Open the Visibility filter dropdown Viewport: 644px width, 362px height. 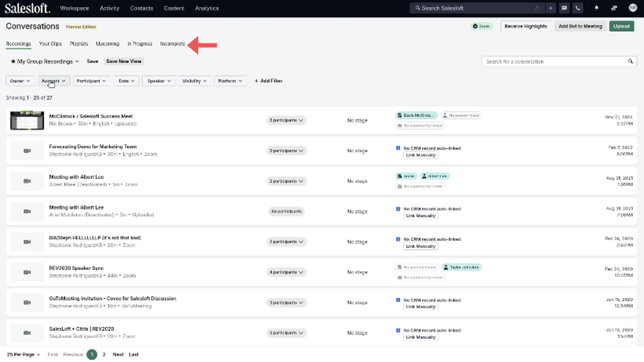click(194, 81)
